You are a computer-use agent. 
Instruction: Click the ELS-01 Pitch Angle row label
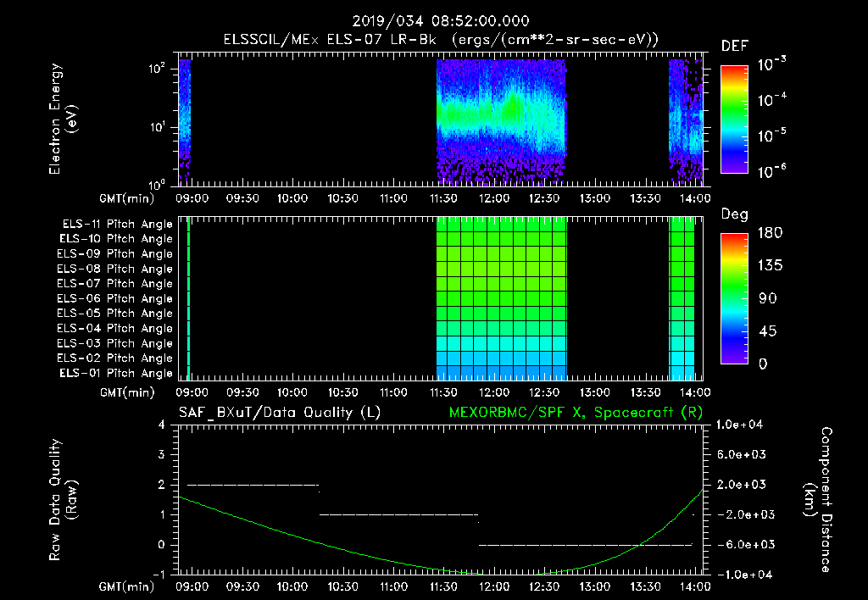pyautogui.click(x=116, y=373)
